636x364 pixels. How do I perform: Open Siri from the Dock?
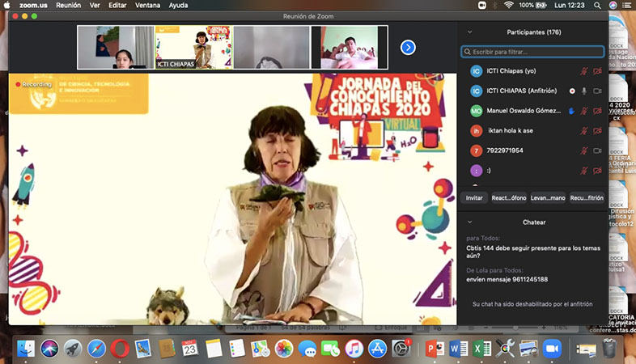[x=49, y=349]
